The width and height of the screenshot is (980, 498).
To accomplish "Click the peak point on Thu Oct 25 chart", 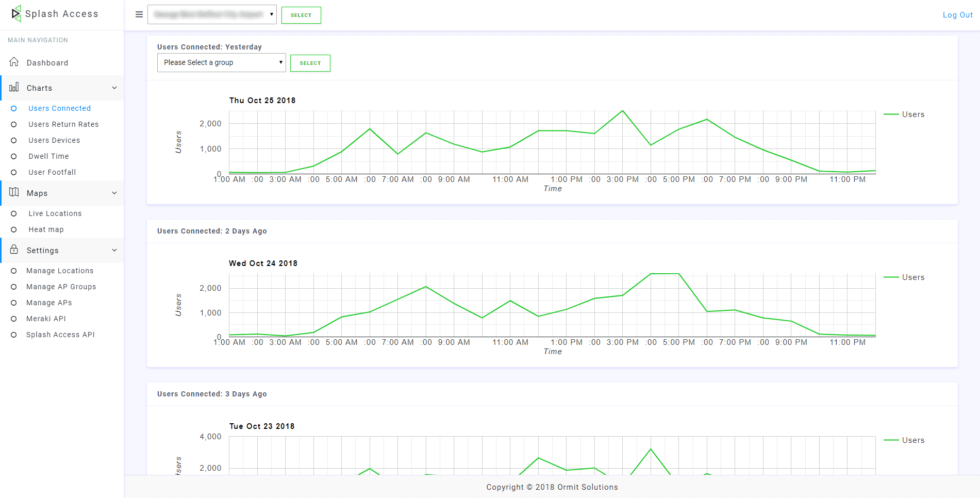I will point(622,110).
